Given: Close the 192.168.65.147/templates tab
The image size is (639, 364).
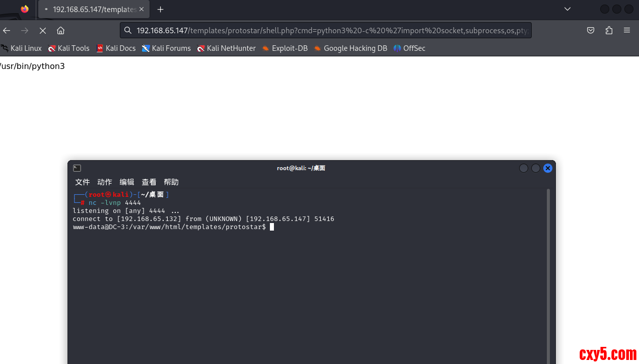Looking at the screenshot, I should coord(141,10).
